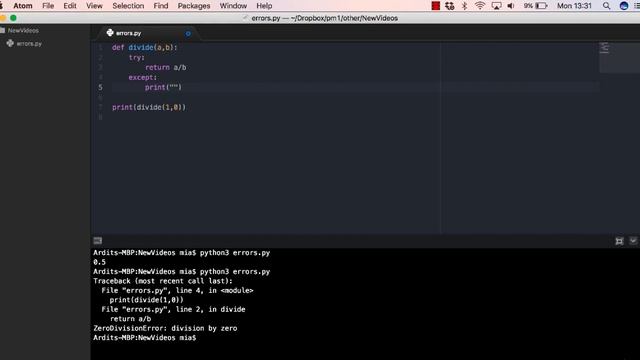Open the Help menu
The height and width of the screenshot is (360, 640).
[264, 6]
